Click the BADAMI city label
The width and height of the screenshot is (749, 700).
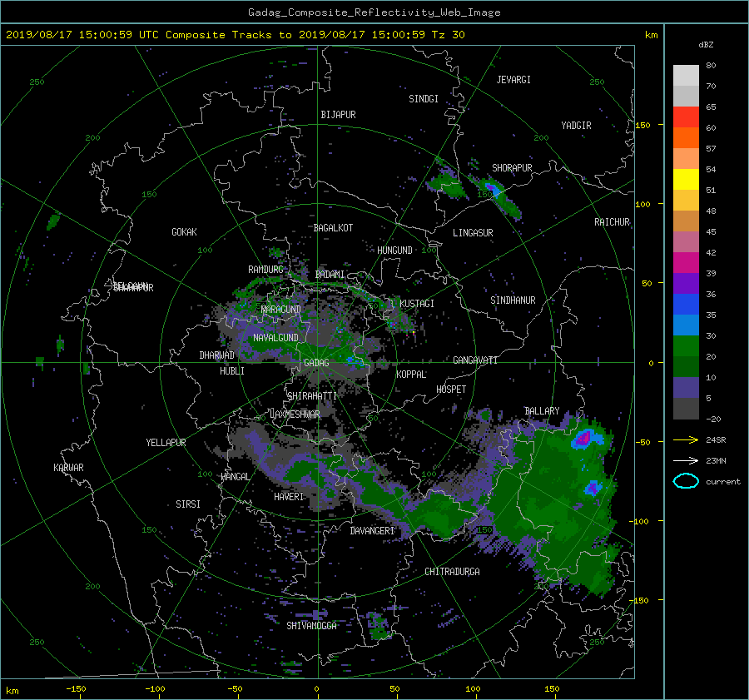330,275
